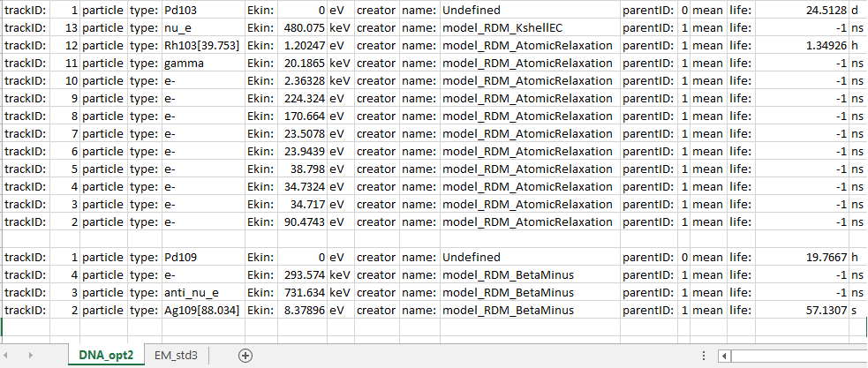The height and width of the screenshot is (368, 868).
Task: Select cell with value 34.717
Action: pyautogui.click(x=302, y=204)
